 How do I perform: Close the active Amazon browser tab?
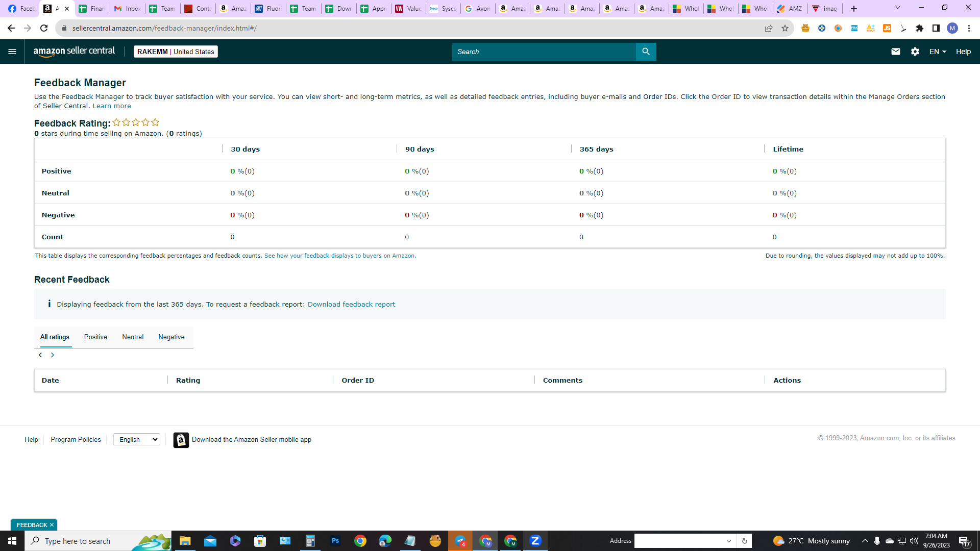67,9
